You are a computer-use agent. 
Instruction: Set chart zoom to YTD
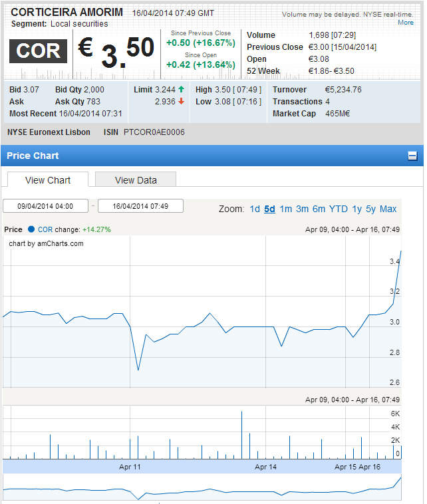coord(339,209)
